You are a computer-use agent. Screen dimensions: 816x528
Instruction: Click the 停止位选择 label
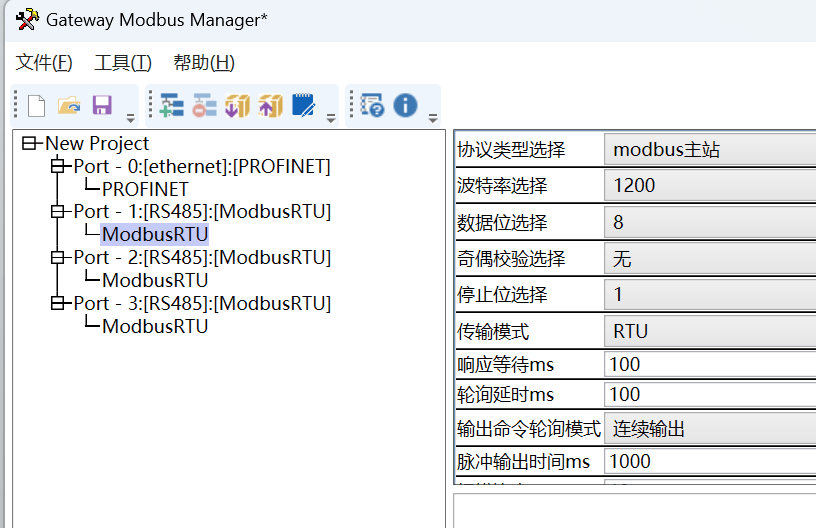click(x=502, y=294)
